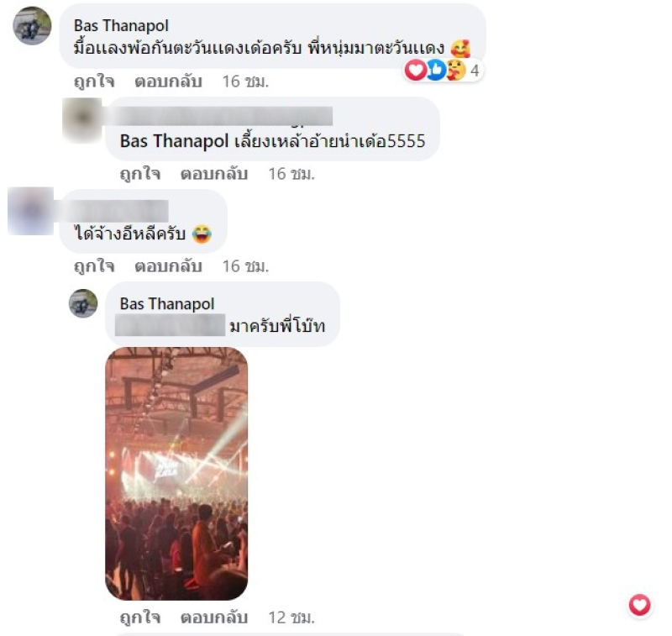Like the เลี้ยงเหล้า reply via ถูกใจ

tap(140, 174)
